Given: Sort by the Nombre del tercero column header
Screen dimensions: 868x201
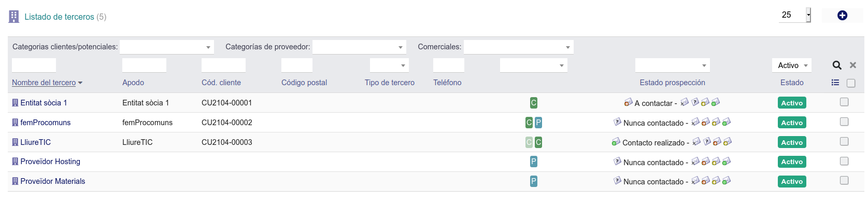Looking at the screenshot, I should click(x=44, y=83).
